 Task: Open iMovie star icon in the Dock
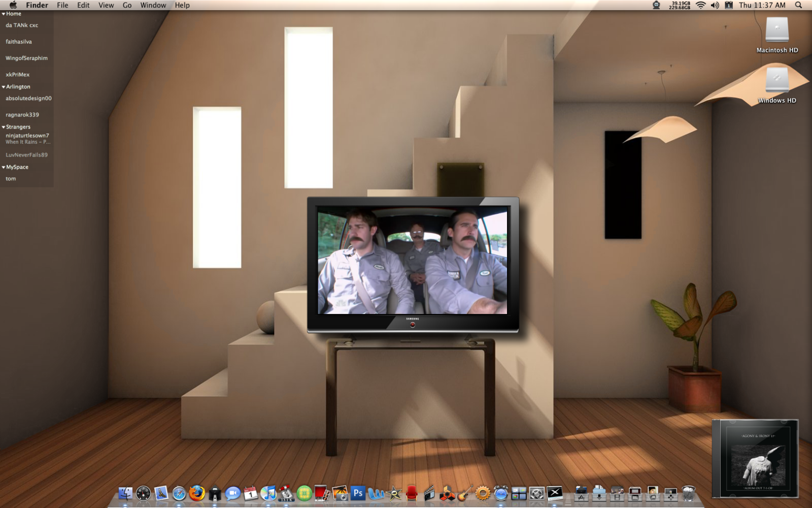[394, 493]
